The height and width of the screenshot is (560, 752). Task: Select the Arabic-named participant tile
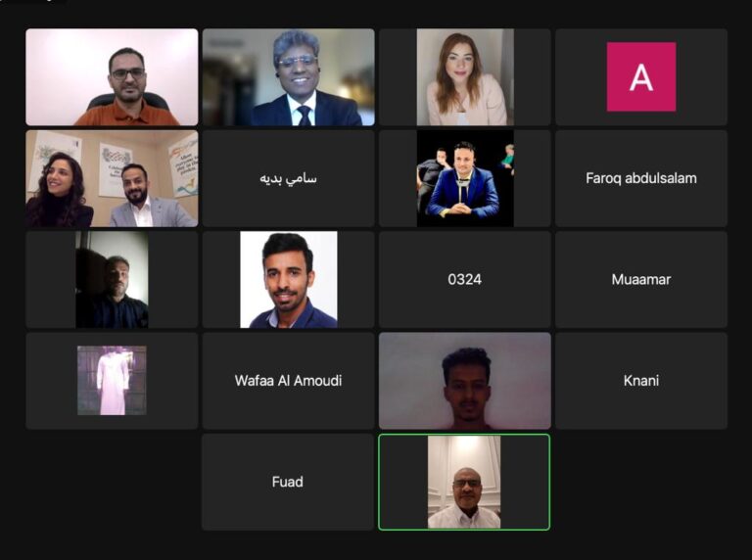(x=288, y=178)
